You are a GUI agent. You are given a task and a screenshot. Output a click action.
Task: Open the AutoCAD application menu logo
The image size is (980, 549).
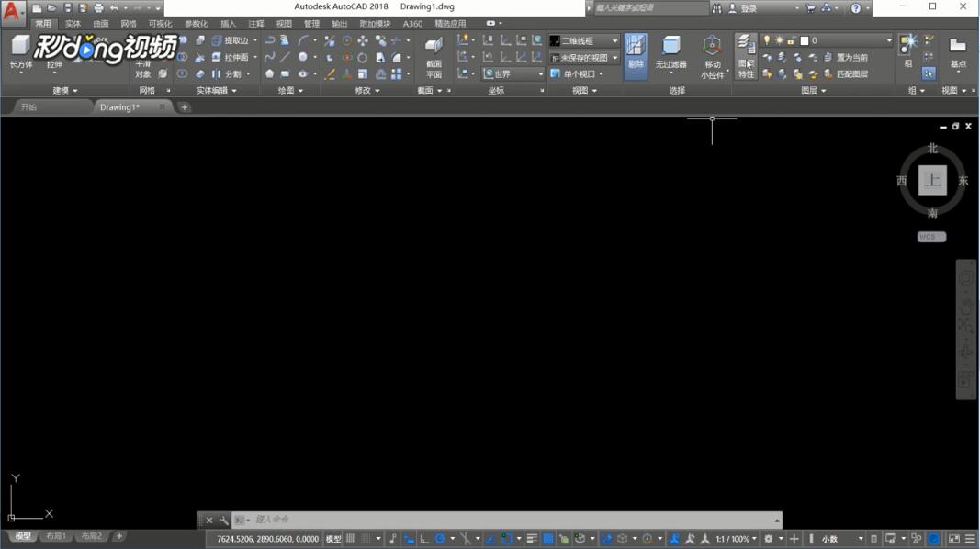12,13
